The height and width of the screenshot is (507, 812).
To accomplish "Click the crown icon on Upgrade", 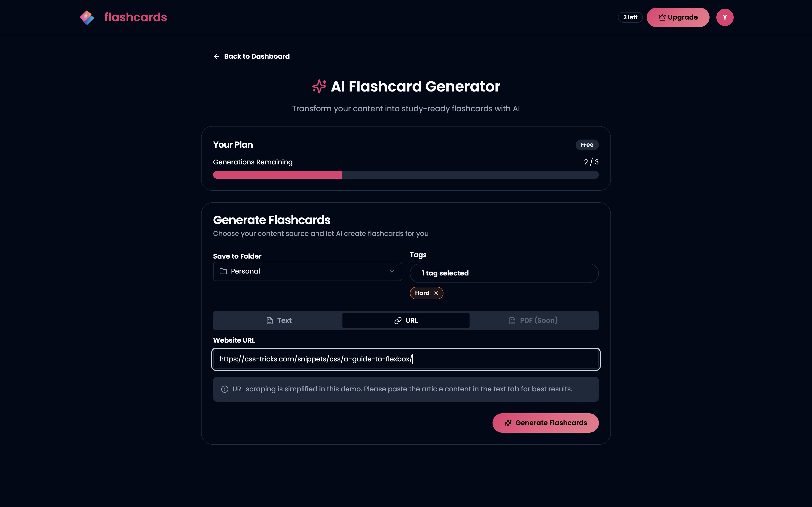I will click(662, 17).
